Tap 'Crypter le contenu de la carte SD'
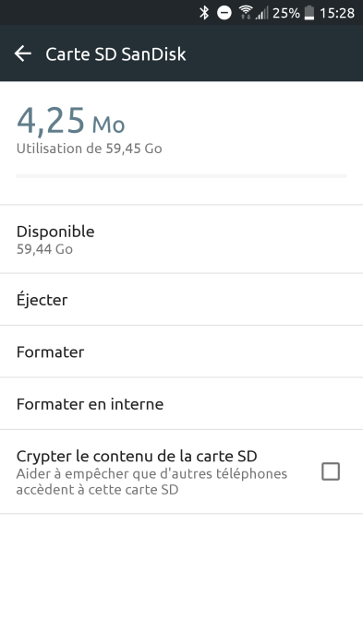Viewport: 363px width, 644px height. pyautogui.click(x=137, y=456)
